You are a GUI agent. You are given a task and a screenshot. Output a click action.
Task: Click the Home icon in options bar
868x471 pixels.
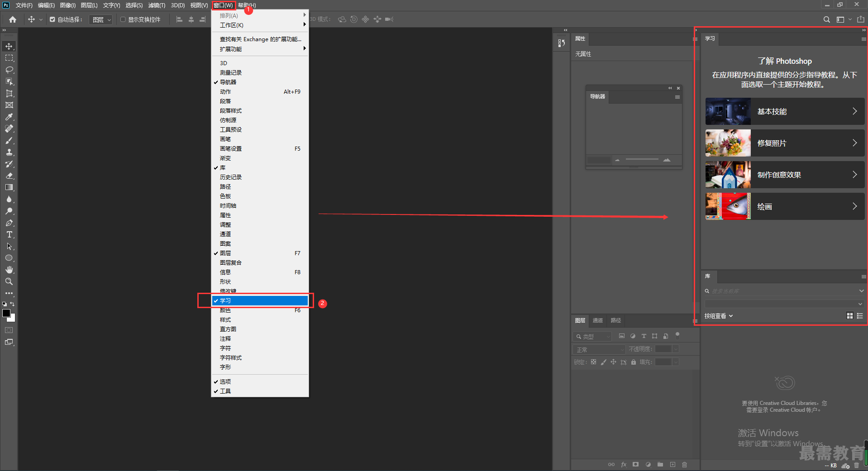point(13,19)
